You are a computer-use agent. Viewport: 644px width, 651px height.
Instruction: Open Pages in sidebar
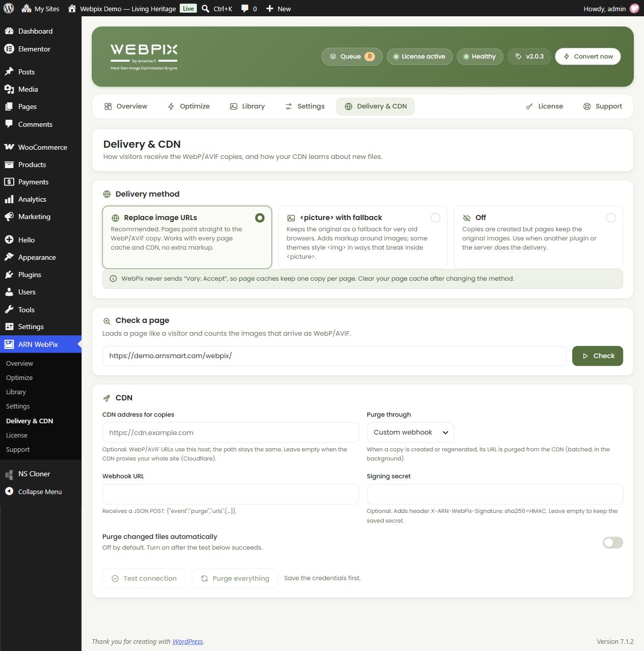(x=41, y=106)
